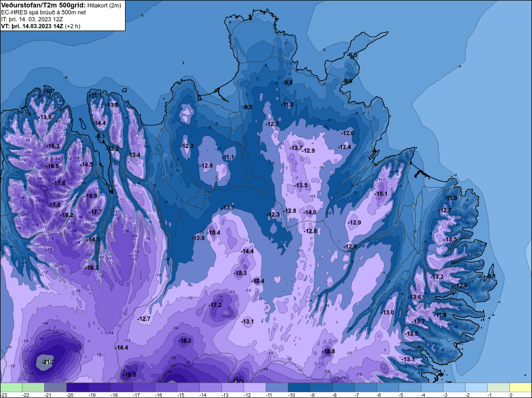Select the purple legend swatch above -16
532x398 pixels.
pos(166,387)
